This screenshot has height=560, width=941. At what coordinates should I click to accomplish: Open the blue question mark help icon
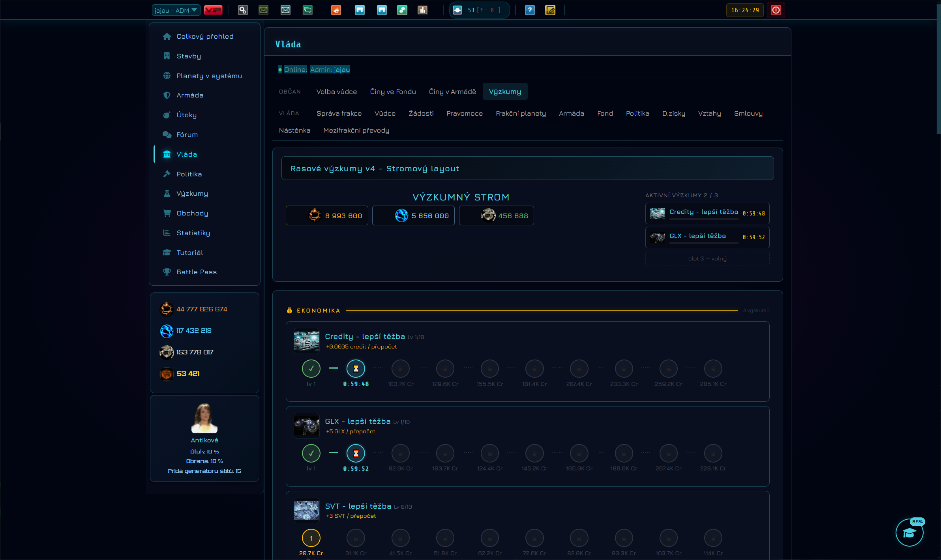pyautogui.click(x=530, y=10)
